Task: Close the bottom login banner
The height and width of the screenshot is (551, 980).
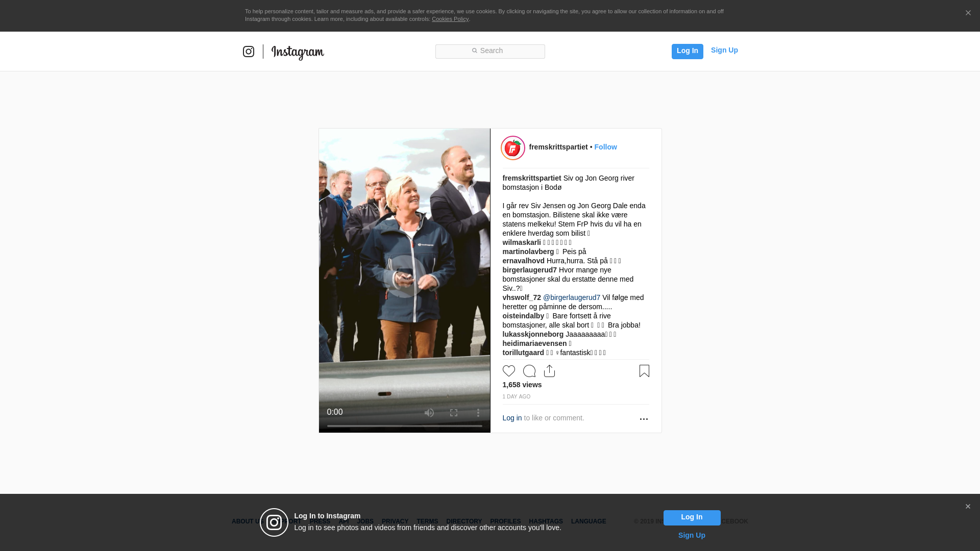Action: click(x=968, y=507)
